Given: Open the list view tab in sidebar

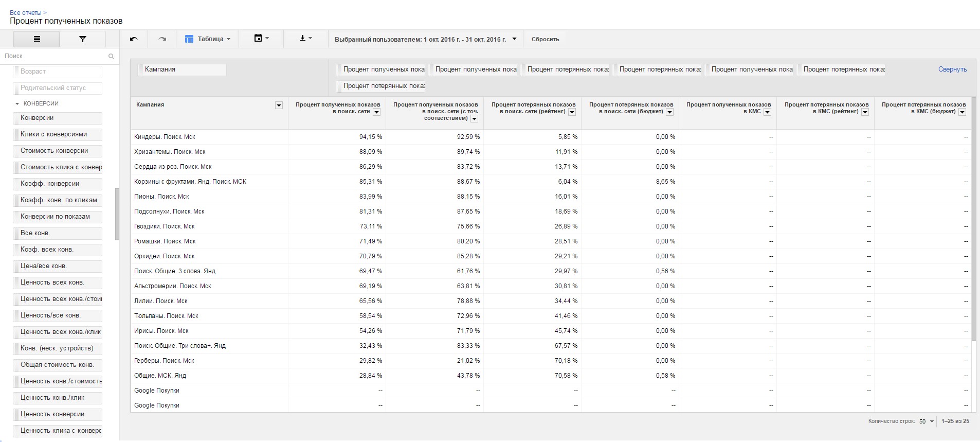Looking at the screenshot, I should (37, 39).
